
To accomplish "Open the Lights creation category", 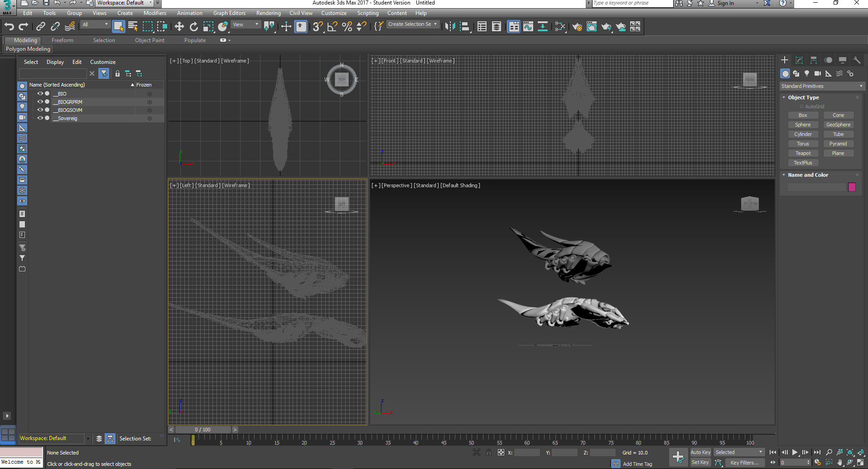I will (806, 73).
